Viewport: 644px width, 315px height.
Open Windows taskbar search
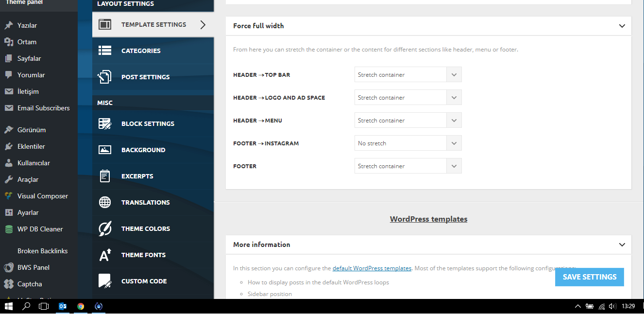pos(26,306)
